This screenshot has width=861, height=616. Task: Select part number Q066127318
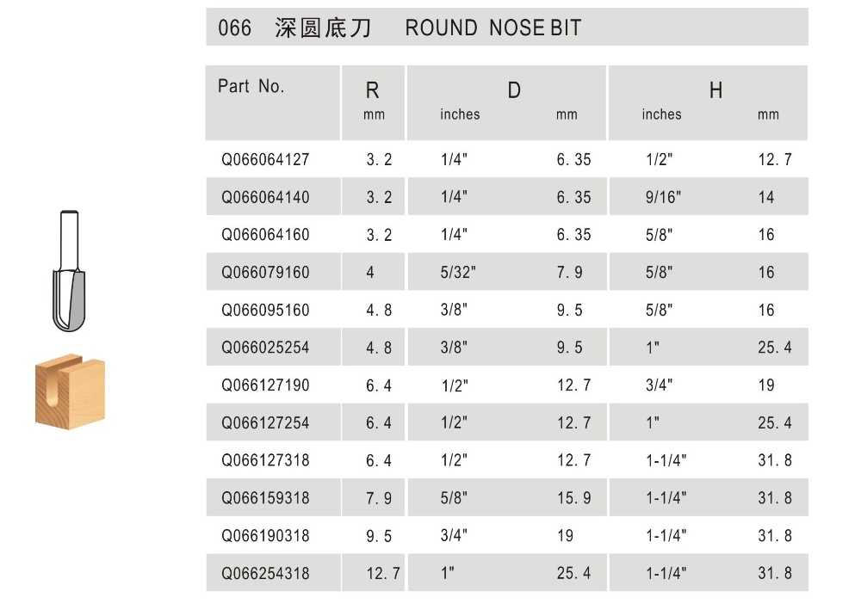[x=265, y=460]
